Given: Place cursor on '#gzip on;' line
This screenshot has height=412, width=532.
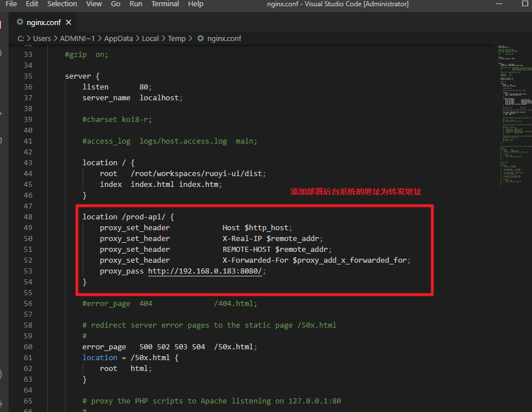Looking at the screenshot, I should (x=87, y=55).
